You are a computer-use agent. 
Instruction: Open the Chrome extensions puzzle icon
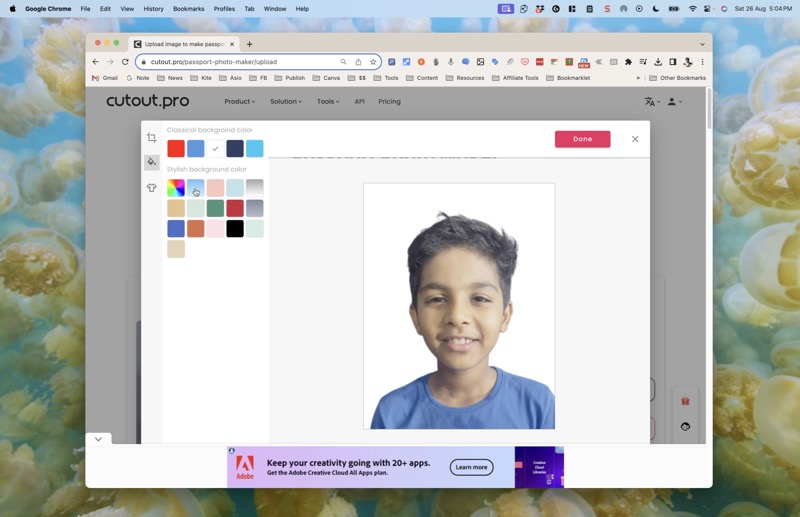coord(628,62)
